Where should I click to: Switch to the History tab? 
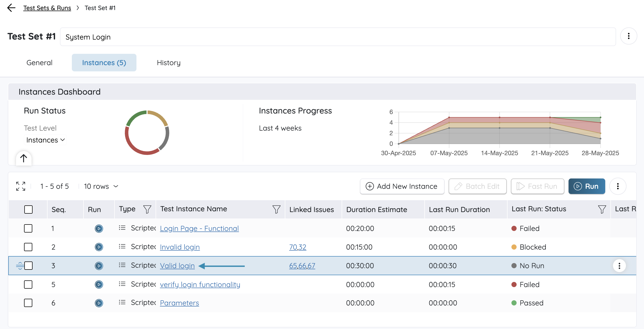pos(168,63)
